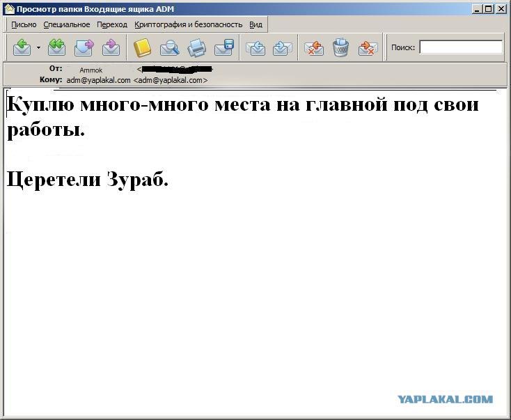
Task: Open the Reply button's dropdown arrow
Action: pyautogui.click(x=38, y=48)
